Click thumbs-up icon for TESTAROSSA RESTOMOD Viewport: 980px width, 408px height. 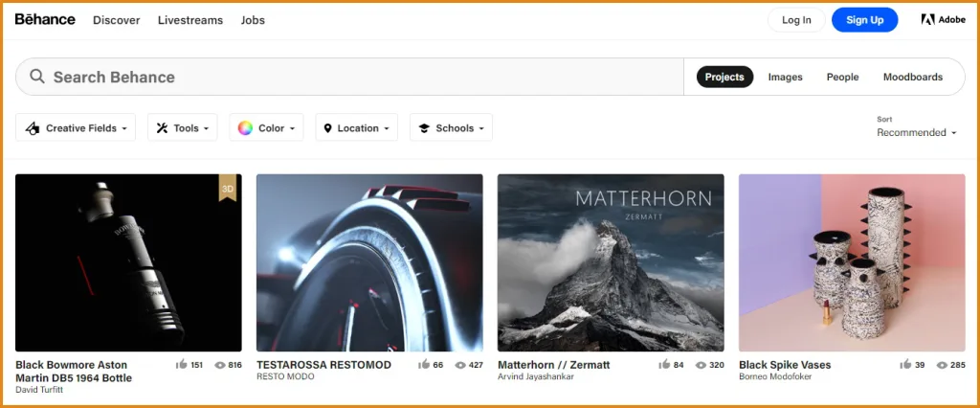click(424, 364)
